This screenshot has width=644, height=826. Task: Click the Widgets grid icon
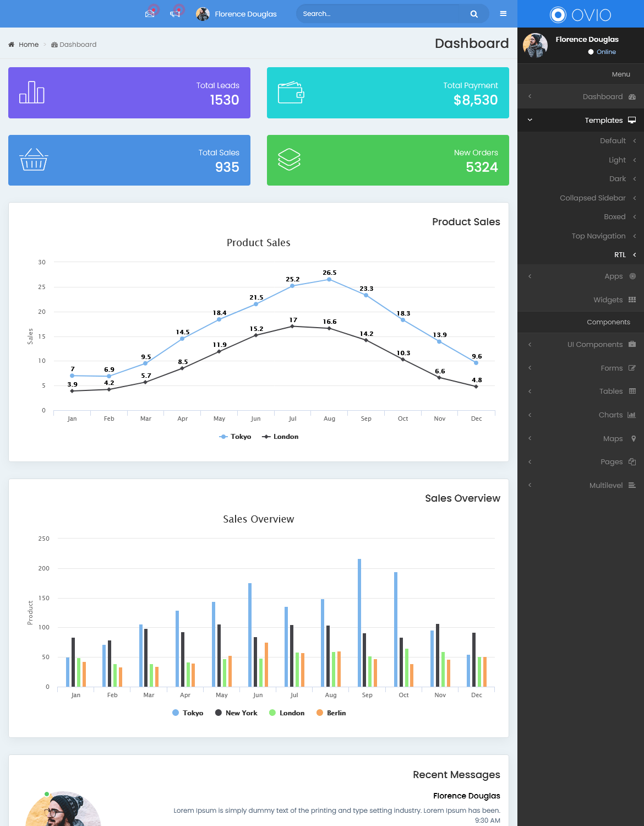[x=632, y=300]
